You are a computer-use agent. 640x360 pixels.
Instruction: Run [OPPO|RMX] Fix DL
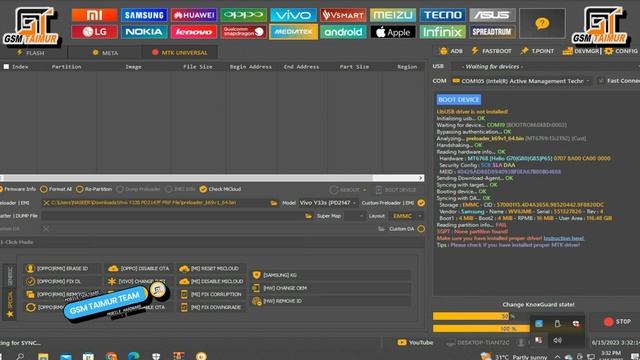(x=62, y=282)
